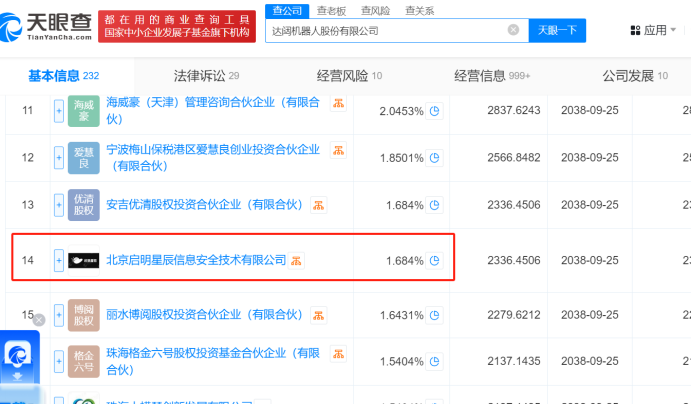This screenshot has width=692, height=404.
Task: Open 北京启明星辰信息安全技术有限公司 link
Action: tap(196, 261)
